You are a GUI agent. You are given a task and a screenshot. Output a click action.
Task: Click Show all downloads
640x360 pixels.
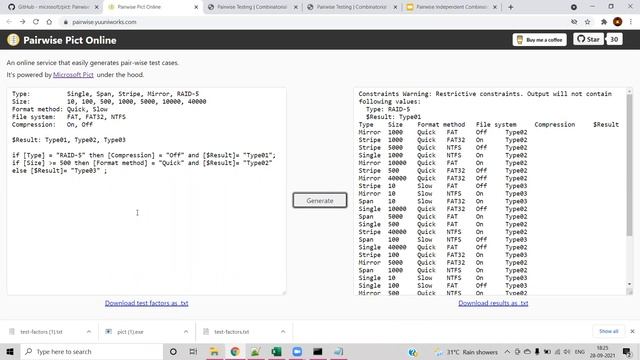609,331
